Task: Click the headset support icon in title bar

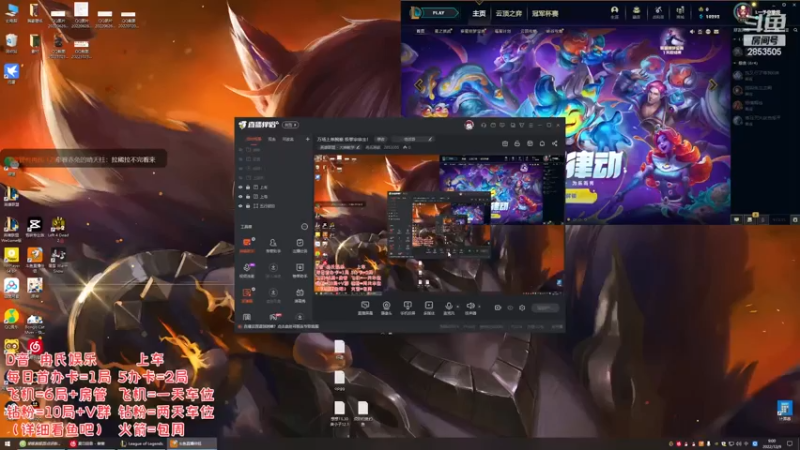Action: pyautogui.click(x=483, y=125)
